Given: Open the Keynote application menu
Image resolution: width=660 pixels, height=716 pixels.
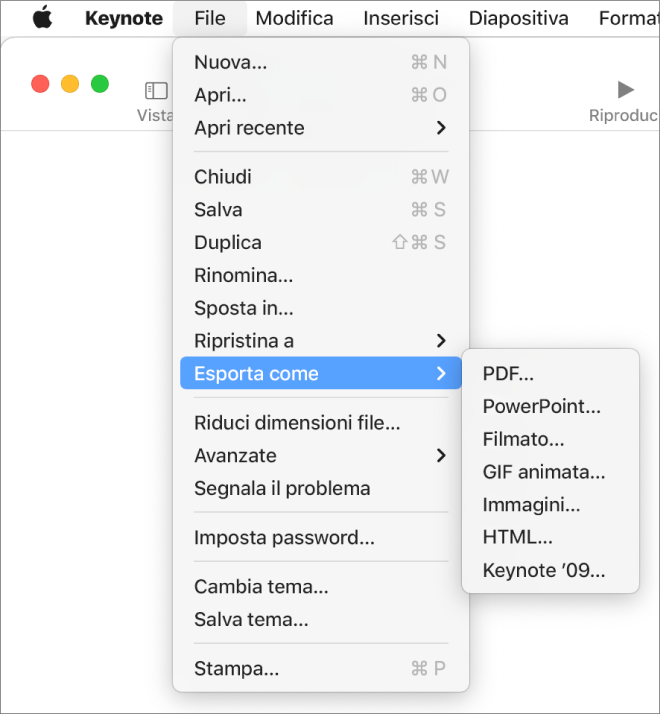Looking at the screenshot, I should click(124, 18).
